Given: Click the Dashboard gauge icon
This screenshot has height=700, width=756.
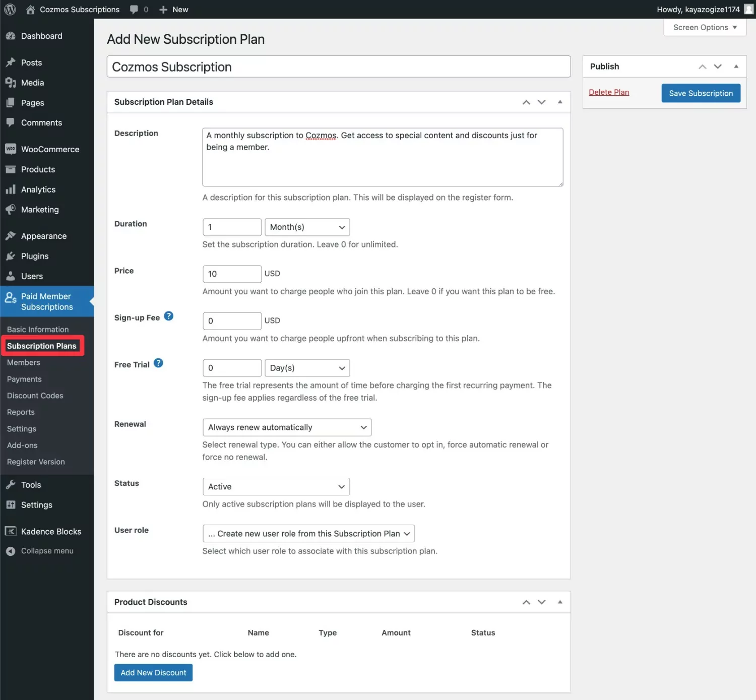Looking at the screenshot, I should tap(11, 36).
